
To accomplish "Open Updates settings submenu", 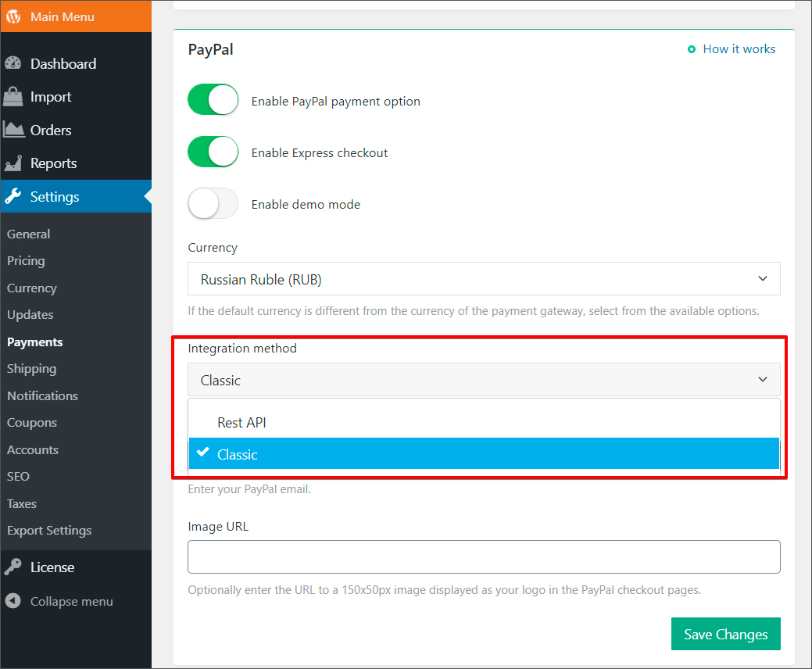I will click(30, 315).
